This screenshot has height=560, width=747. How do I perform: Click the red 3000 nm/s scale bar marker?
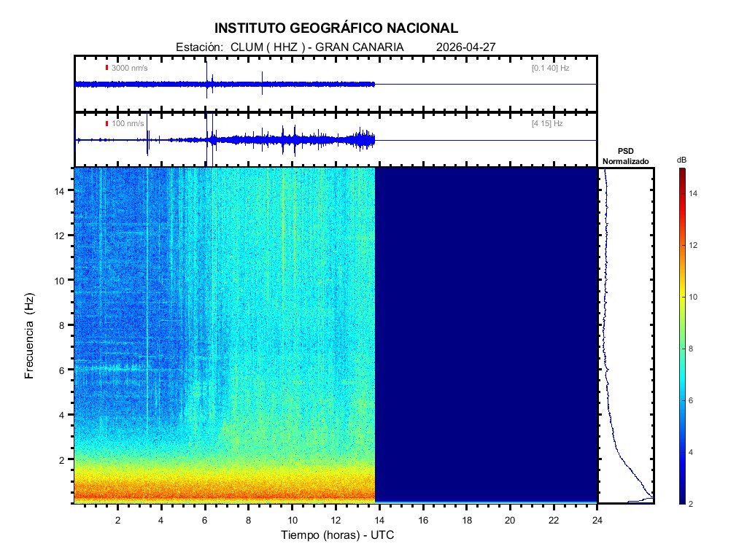(x=107, y=68)
